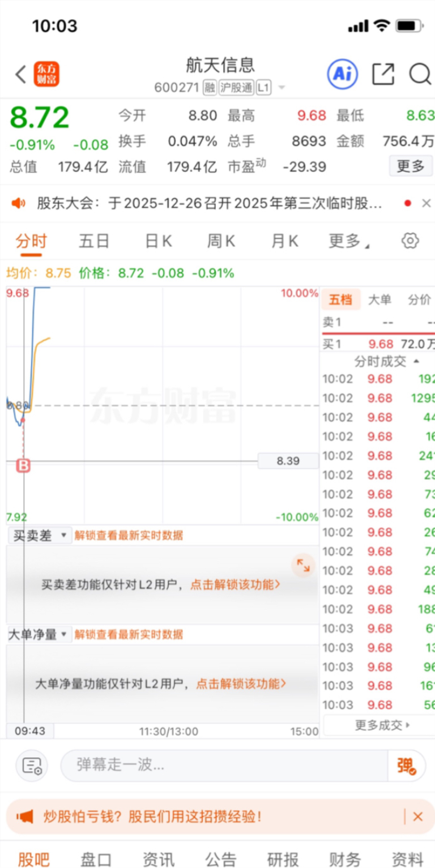This screenshot has width=435, height=868.
Task: Switch to the 周K tab
Action: point(221,241)
